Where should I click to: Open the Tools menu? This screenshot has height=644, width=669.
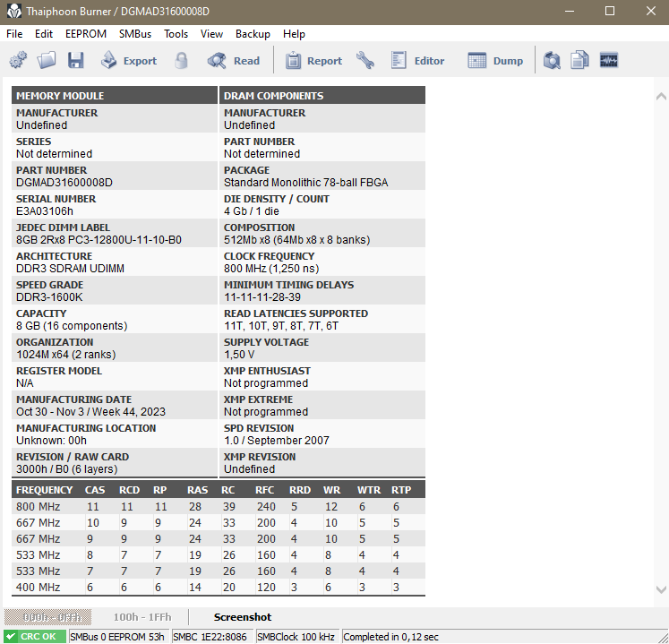point(176,34)
